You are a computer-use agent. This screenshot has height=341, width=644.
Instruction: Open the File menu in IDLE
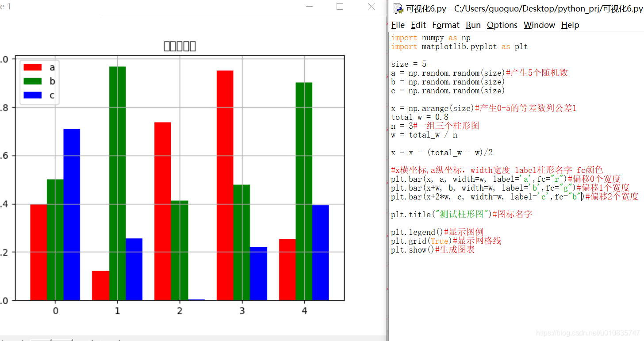click(x=398, y=25)
